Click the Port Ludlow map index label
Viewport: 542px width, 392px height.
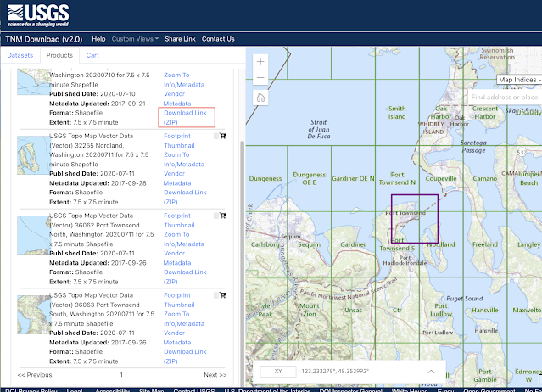(x=441, y=310)
